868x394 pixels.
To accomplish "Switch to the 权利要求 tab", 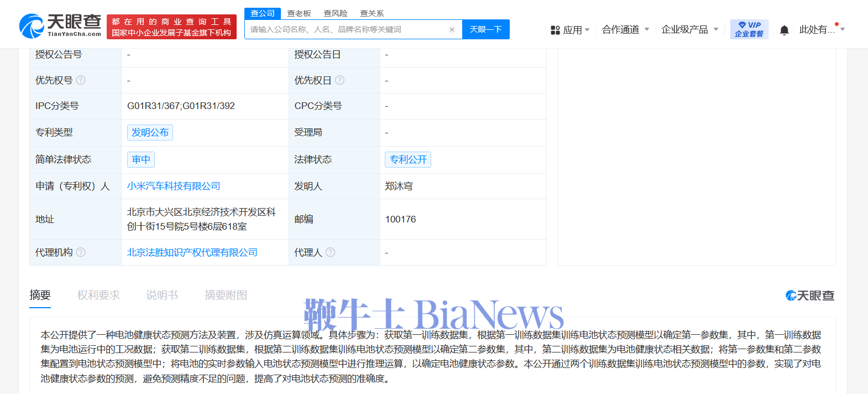I will point(98,295).
